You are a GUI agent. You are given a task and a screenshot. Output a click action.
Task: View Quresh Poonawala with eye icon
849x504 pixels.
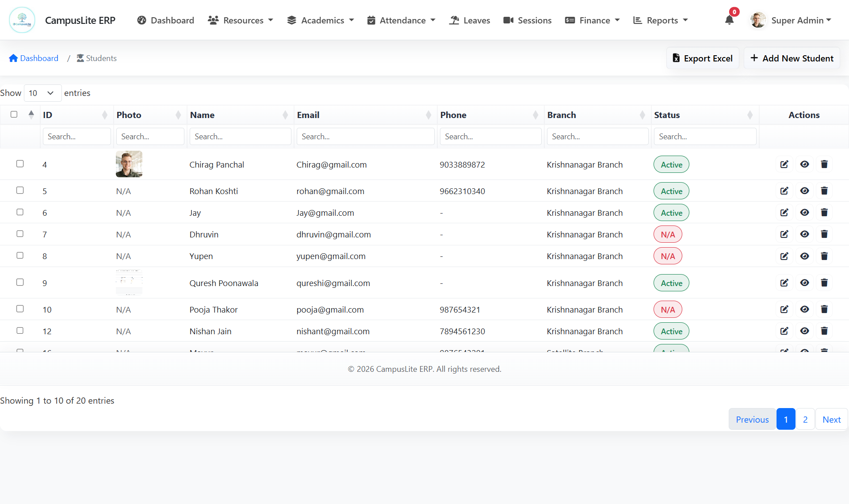tap(804, 283)
